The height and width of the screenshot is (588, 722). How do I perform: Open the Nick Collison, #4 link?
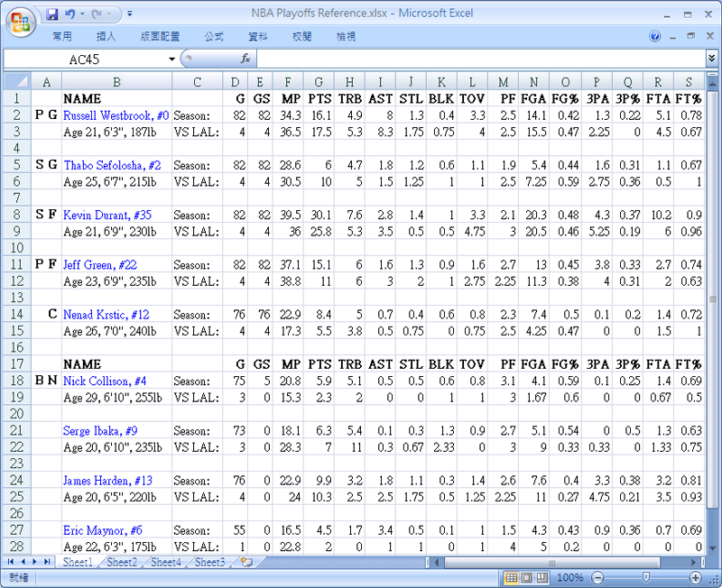point(105,381)
